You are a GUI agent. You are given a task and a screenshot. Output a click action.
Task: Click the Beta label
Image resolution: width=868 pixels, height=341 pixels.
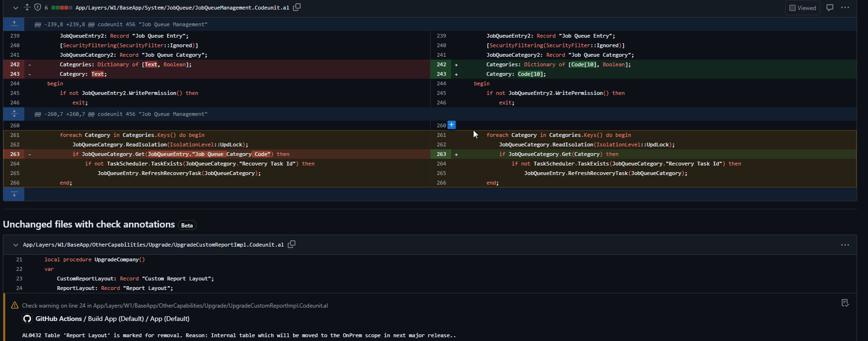[x=187, y=225]
